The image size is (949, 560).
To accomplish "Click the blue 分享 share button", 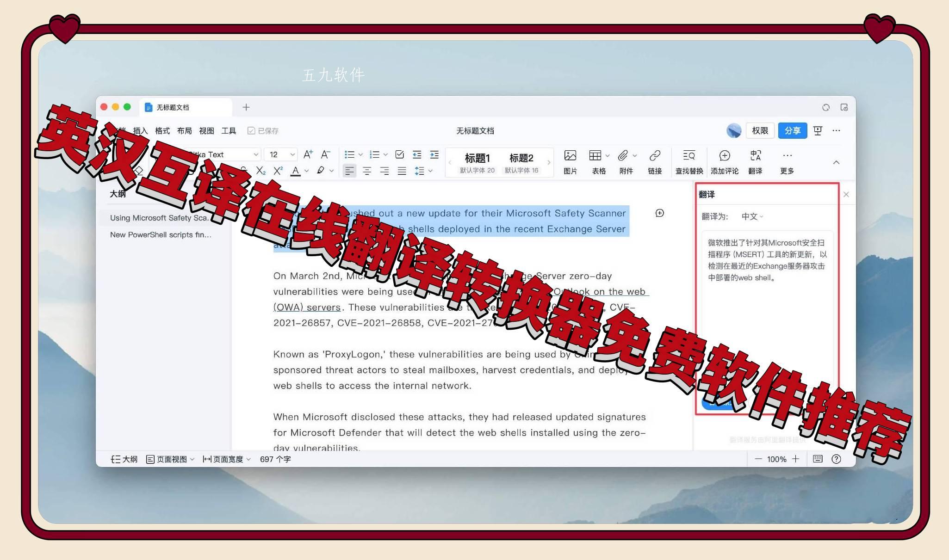I will pyautogui.click(x=792, y=131).
